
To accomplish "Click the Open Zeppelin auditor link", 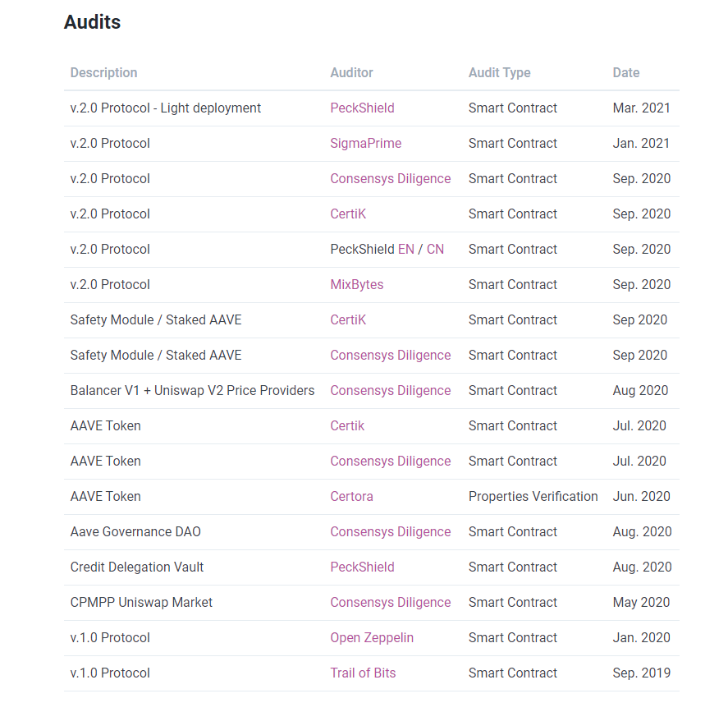I will 372,637.
